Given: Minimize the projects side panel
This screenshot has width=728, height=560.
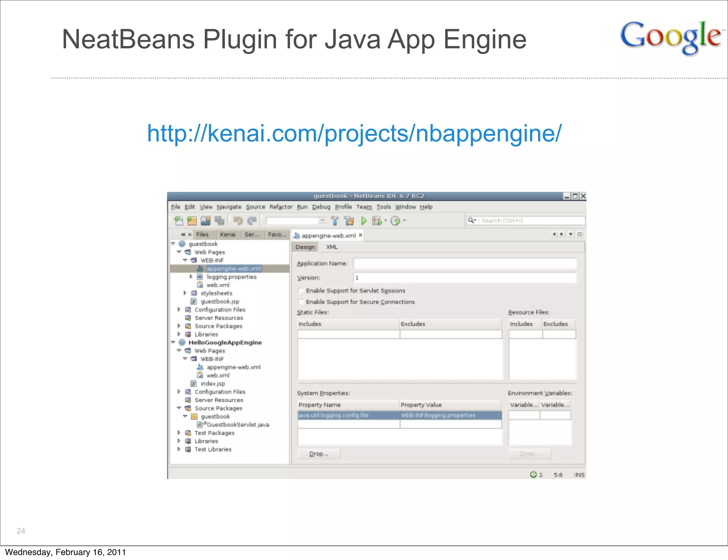Looking at the screenshot, I should click(x=183, y=235).
